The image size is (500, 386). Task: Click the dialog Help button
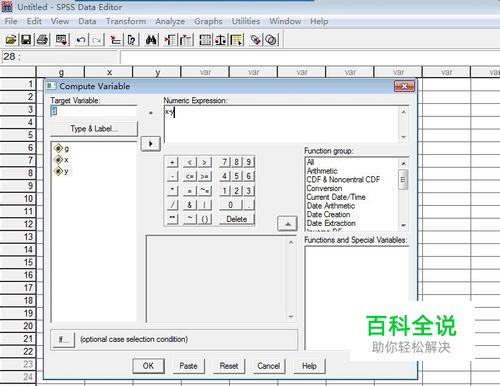click(309, 366)
